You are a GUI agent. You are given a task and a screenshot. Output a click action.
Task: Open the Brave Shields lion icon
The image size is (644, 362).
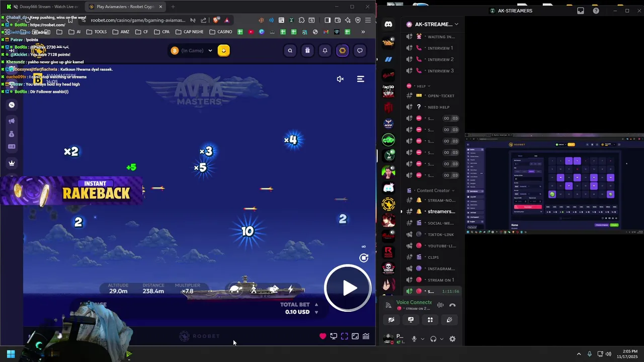pos(216,20)
